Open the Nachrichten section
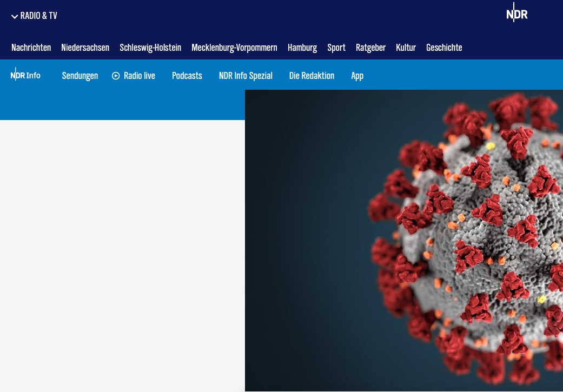This screenshot has width=563, height=392. [31, 48]
